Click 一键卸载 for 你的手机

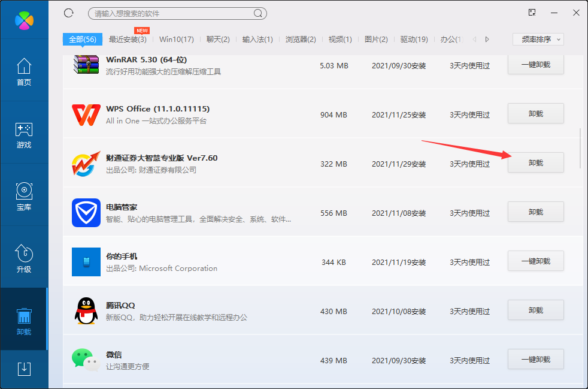536,261
